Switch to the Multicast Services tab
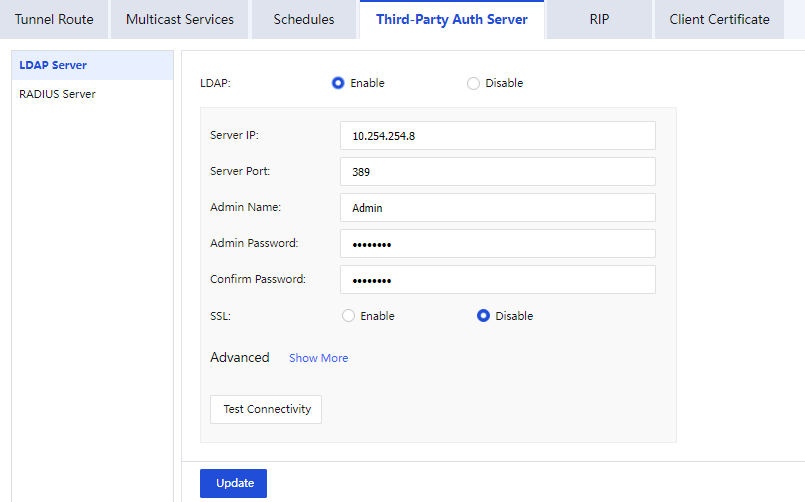 coord(180,19)
